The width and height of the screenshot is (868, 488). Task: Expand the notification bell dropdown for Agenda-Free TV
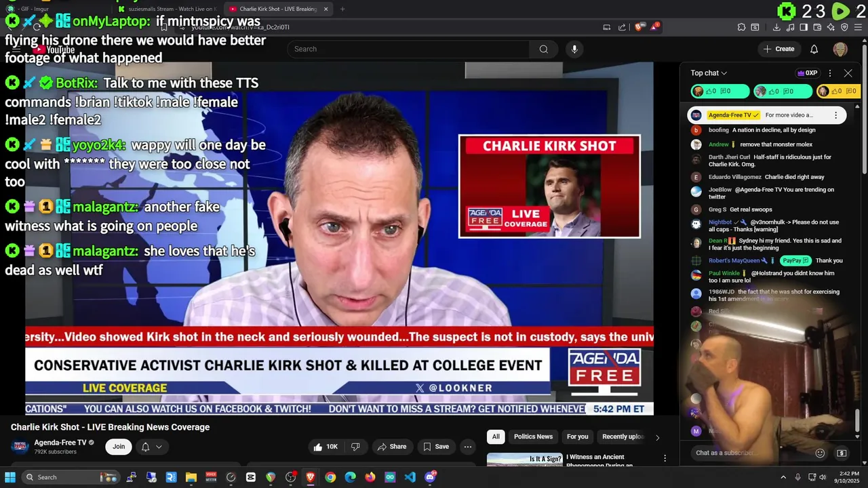pos(151,447)
